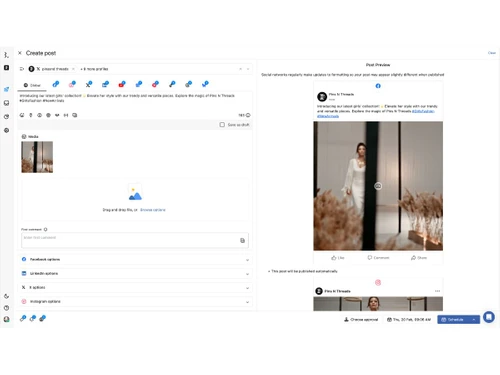Open the dark square icon in left sidebar
500x375 pixels.
pos(6,68)
